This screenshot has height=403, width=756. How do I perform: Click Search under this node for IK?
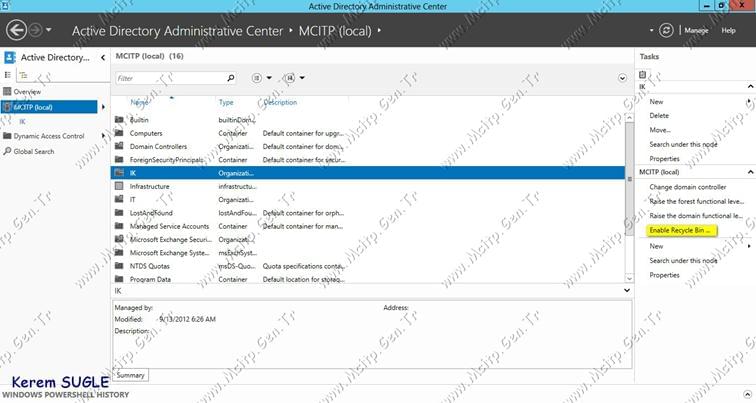[x=683, y=145]
